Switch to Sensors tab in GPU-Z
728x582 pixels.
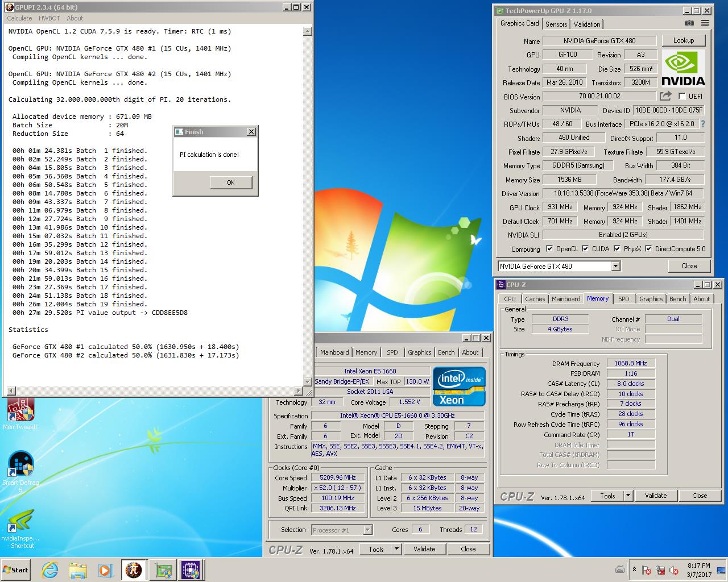pyautogui.click(x=556, y=24)
